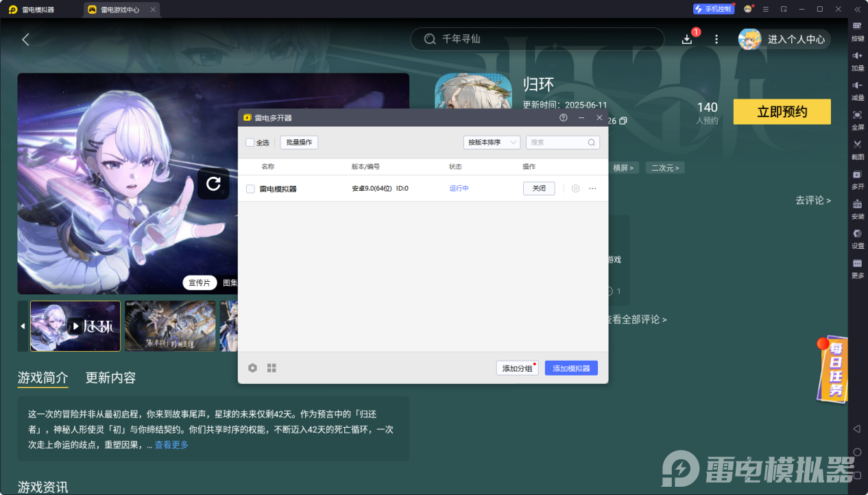Click the 截图 screenshot scissors icon
868x495 pixels.
click(x=857, y=145)
